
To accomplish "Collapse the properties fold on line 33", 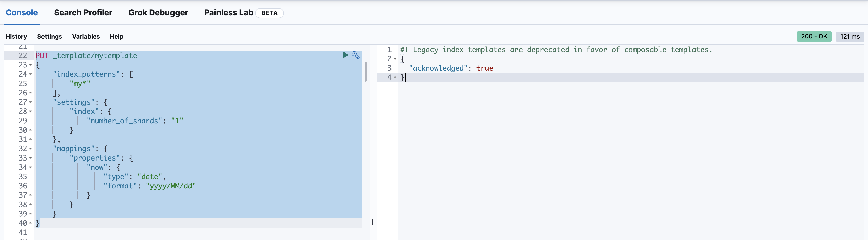I will (30, 158).
